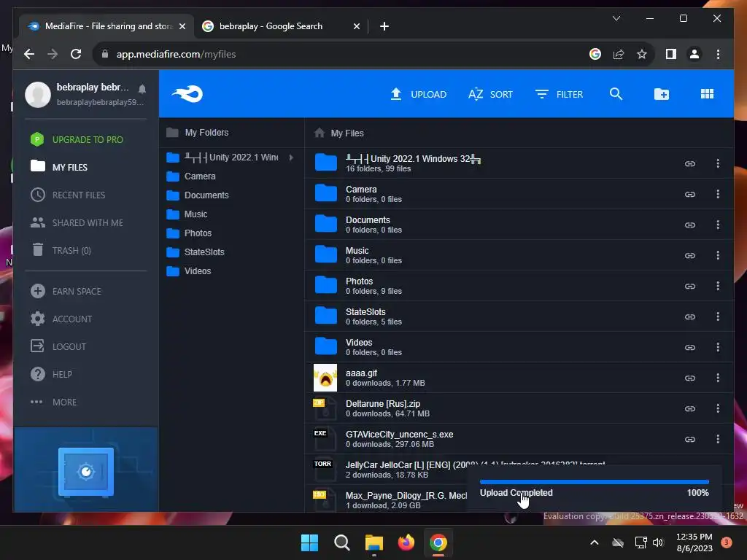Copy share link for GTAViceCity_uncenc_s.exe
Image resolution: width=747 pixels, height=560 pixels.
coord(690,439)
